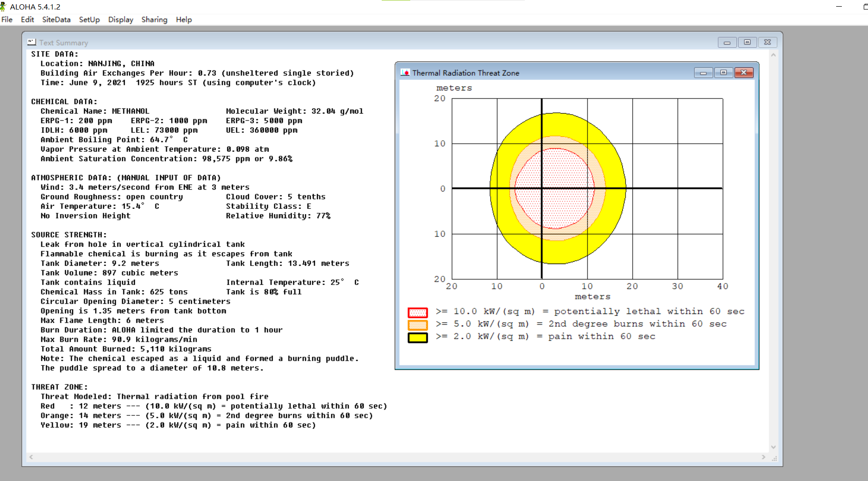Click the 'Tank Volume: 897 cubic meters' line
The height and width of the screenshot is (481, 868).
pyautogui.click(x=109, y=273)
